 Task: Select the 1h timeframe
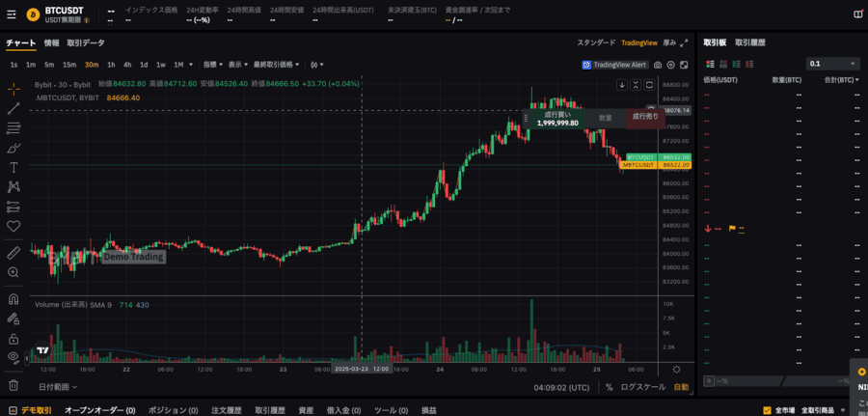pos(111,65)
